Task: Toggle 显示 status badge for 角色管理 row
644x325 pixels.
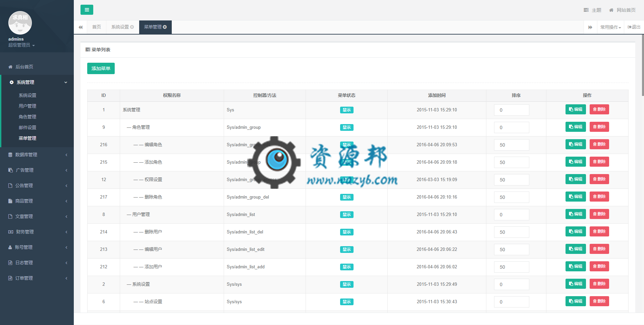Action: (x=346, y=127)
